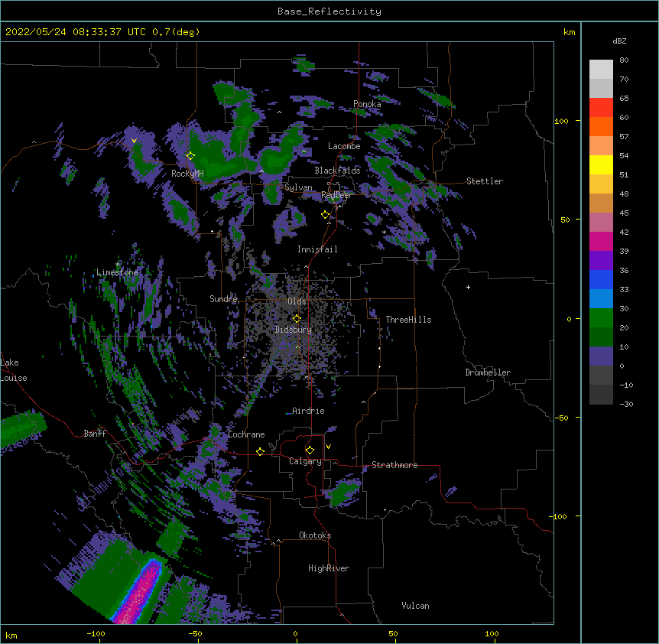Image resolution: width=659 pixels, height=644 pixels.
Task: Select the Lacombe city label
Action: [x=344, y=146]
